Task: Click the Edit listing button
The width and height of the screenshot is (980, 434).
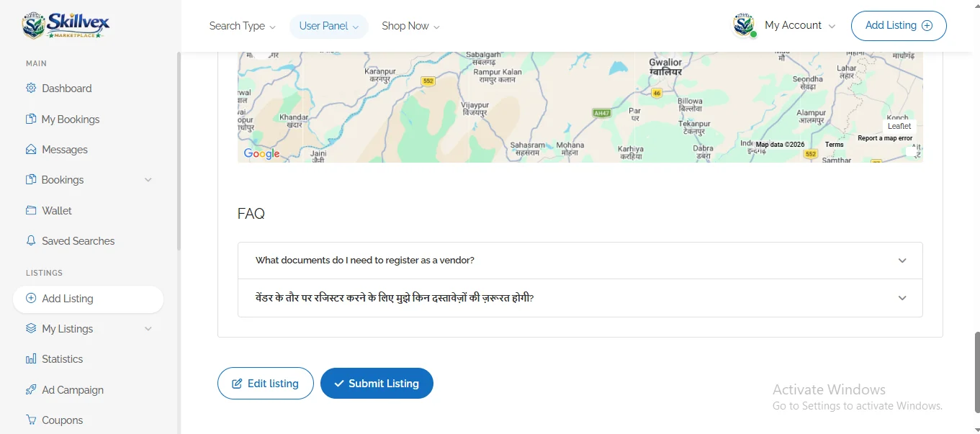Action: pos(266,384)
